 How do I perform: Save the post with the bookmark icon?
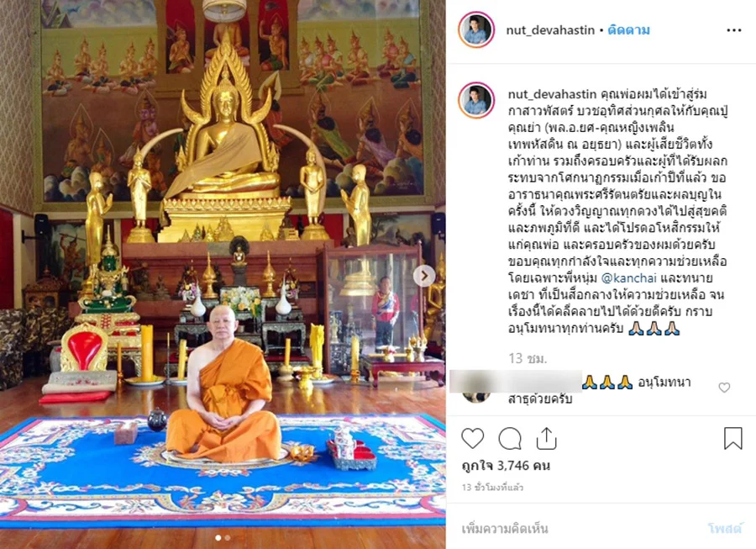coord(732,438)
